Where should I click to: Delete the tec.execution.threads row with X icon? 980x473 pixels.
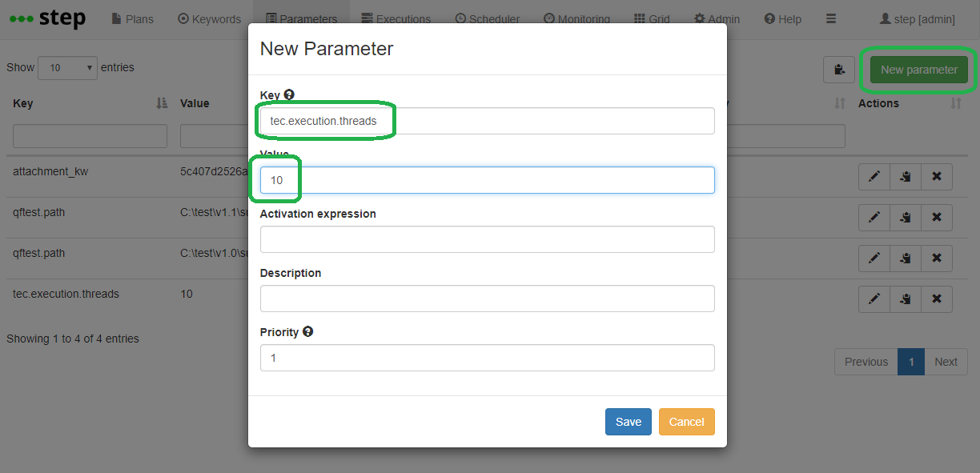click(x=937, y=299)
